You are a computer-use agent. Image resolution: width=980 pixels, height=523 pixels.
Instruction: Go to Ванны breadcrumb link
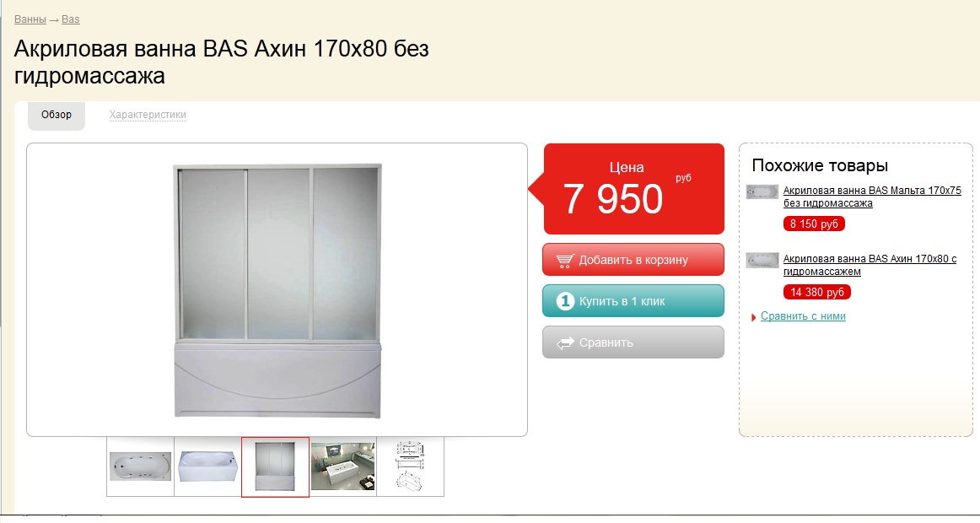click(x=30, y=19)
